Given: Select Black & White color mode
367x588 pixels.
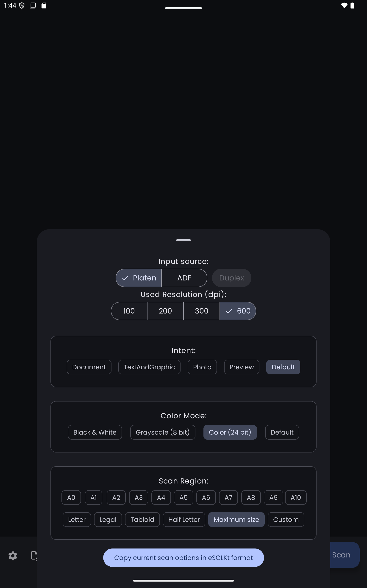Looking at the screenshot, I should tap(95, 432).
